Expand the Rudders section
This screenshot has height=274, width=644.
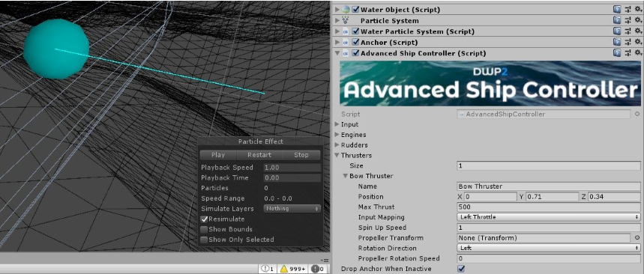(337, 144)
